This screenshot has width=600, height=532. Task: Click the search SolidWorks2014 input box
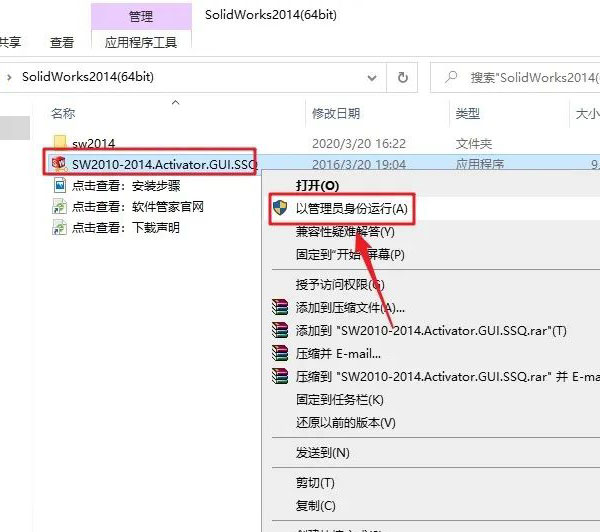pyautogui.click(x=516, y=78)
